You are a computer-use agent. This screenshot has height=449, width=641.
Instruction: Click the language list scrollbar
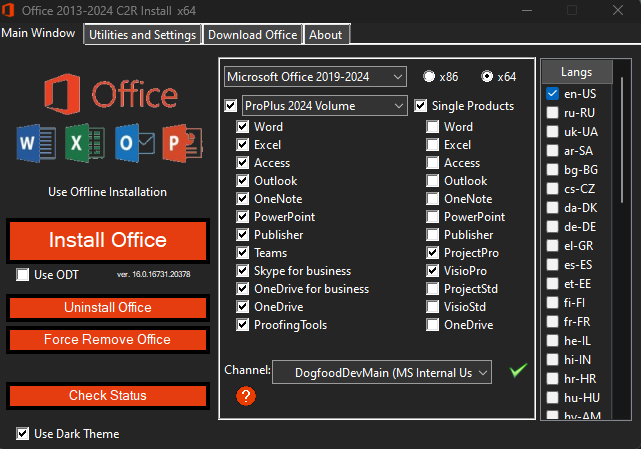coord(622,140)
